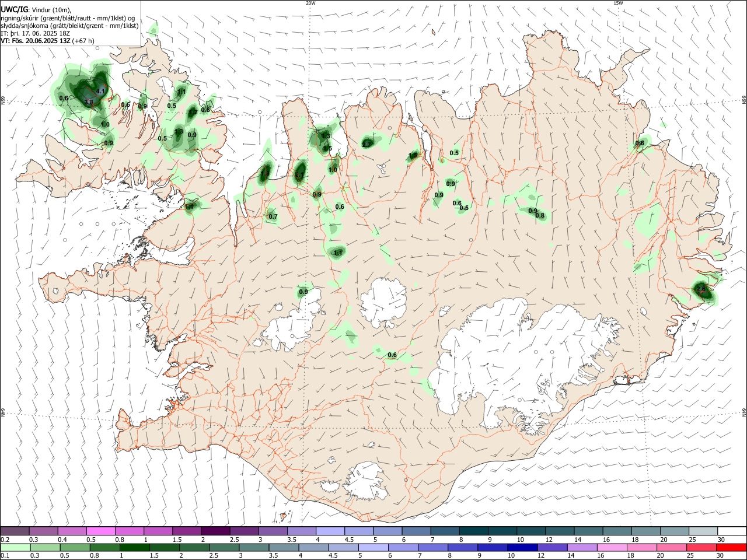Click the 20 label on the rain scale
Image resolution: width=747 pixels, height=560 pixels.
[x=660, y=555]
